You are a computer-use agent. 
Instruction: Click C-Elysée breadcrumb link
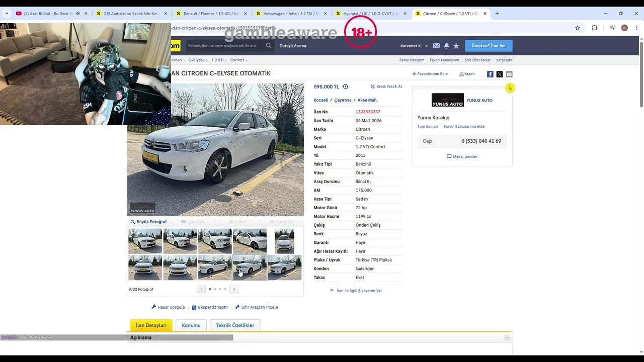pyautogui.click(x=196, y=60)
